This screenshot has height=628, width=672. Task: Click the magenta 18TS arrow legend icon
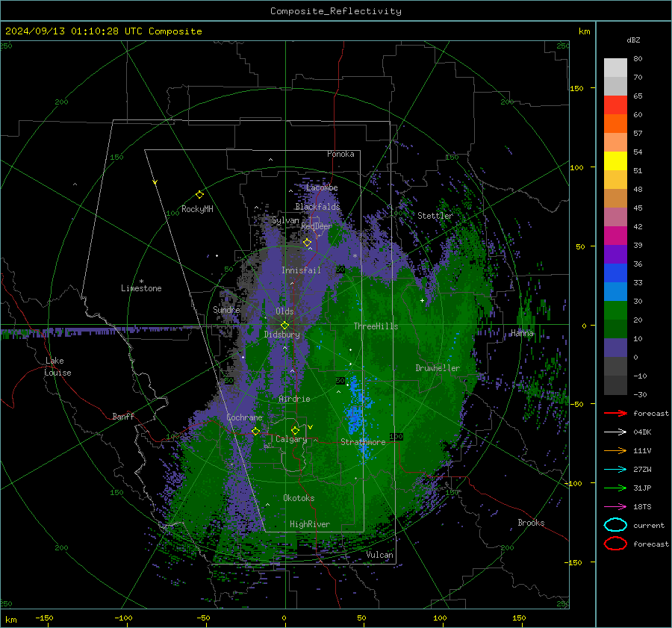point(615,507)
